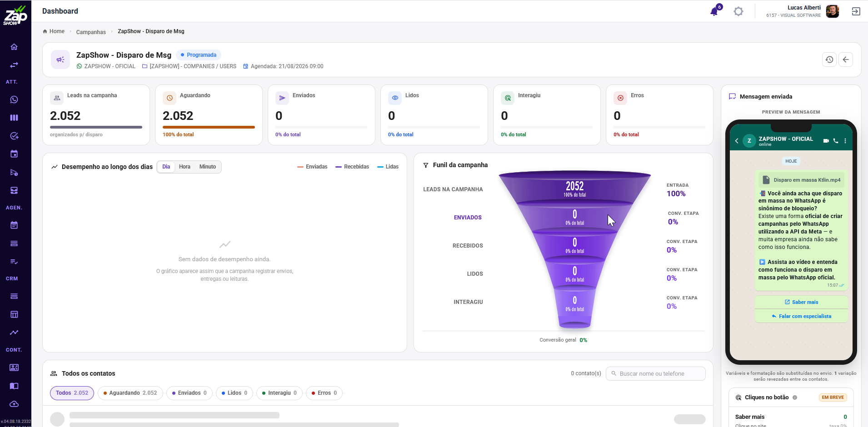Click the 2052 top segment of the funnel
This screenshot has width=868, height=427.
click(575, 189)
